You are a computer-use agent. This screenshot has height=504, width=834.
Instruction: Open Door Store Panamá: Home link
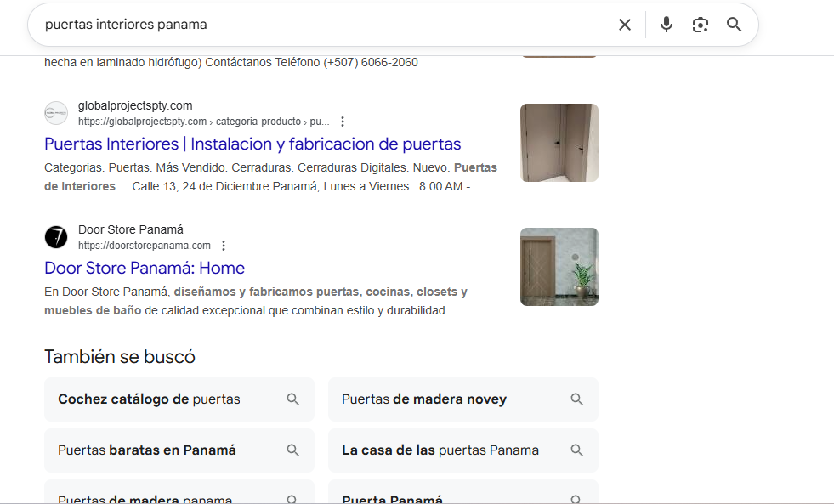[145, 268]
